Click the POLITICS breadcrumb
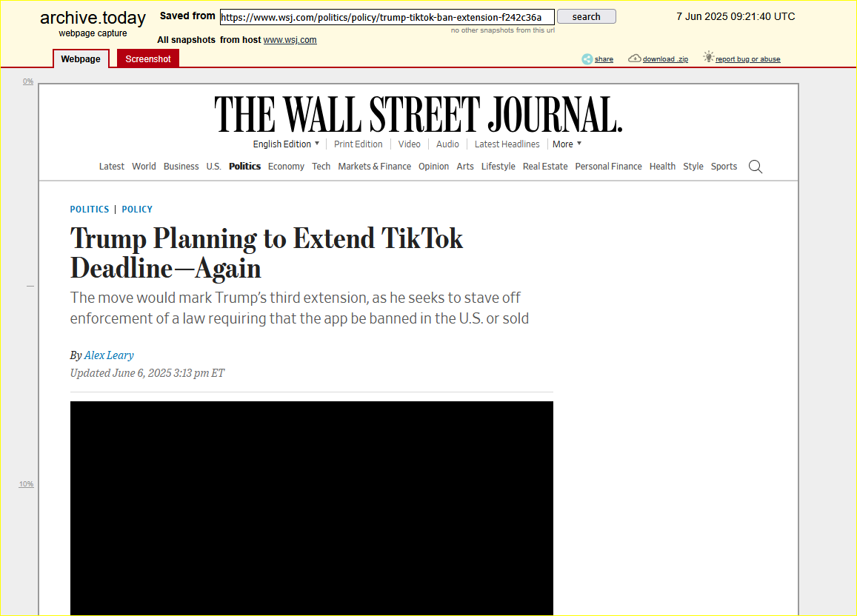Screen dimensions: 857x616 tap(90, 209)
